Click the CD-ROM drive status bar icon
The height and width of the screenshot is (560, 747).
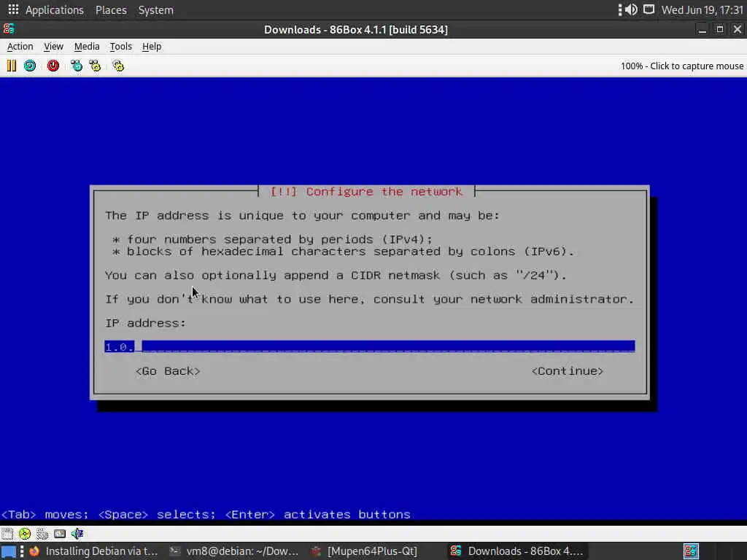click(x=25, y=533)
